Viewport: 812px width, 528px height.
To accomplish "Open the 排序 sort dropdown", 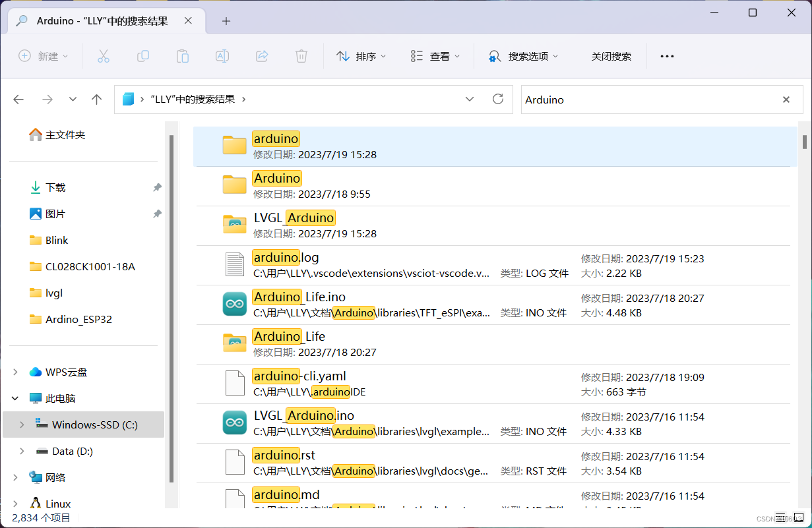I will (361, 56).
